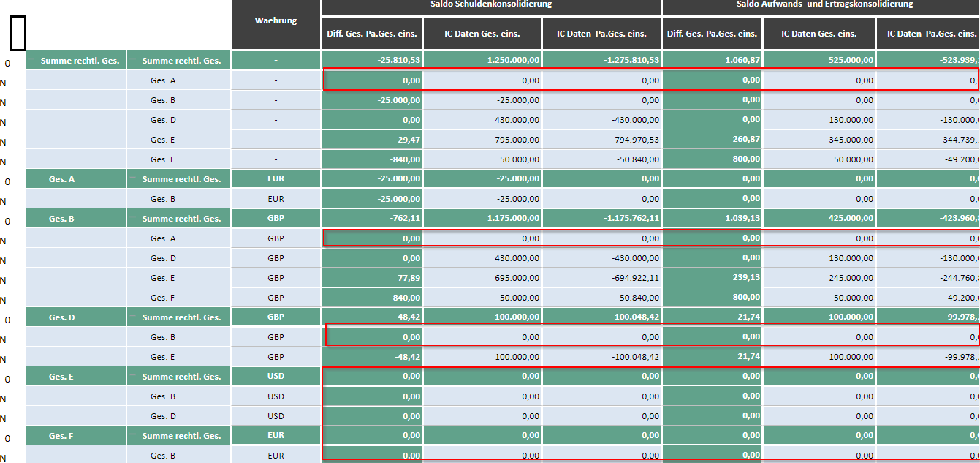Click bold GBP in the Ges. B subtotal row
The width and height of the screenshot is (980, 463).
click(276, 218)
